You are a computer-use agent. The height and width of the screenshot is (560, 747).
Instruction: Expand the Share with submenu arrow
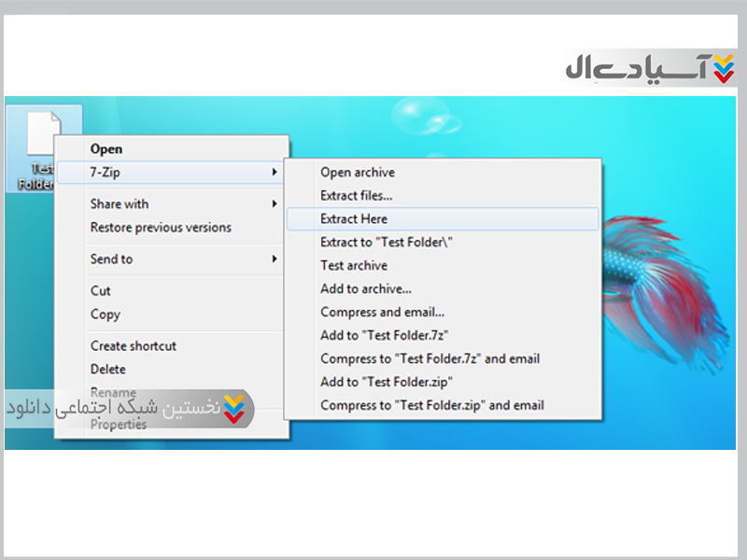click(x=275, y=204)
